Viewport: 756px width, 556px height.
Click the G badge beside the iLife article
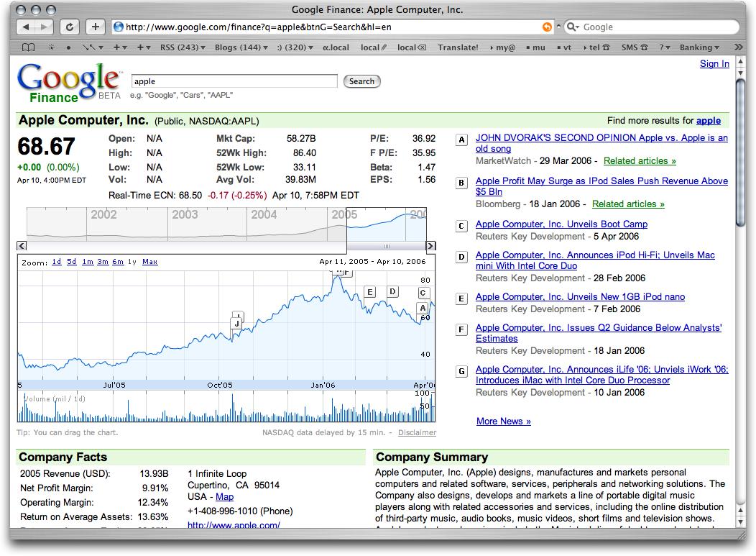click(461, 371)
